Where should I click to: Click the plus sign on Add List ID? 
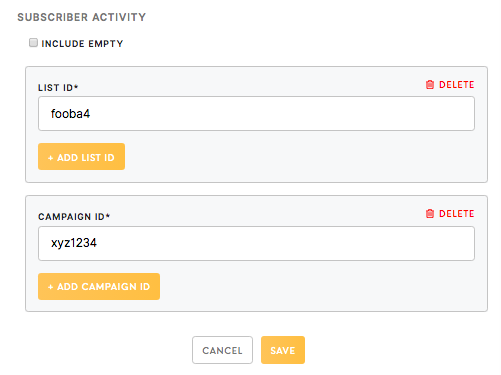point(51,158)
